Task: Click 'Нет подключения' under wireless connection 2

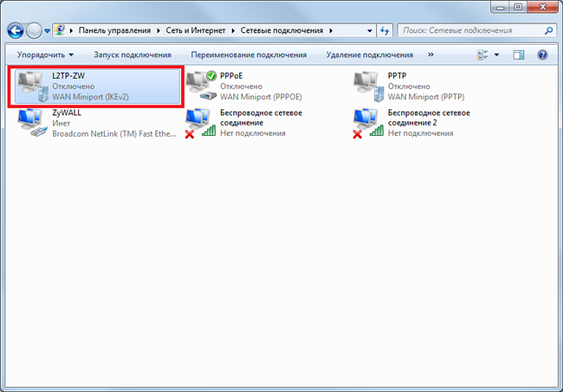Action: 420,133
